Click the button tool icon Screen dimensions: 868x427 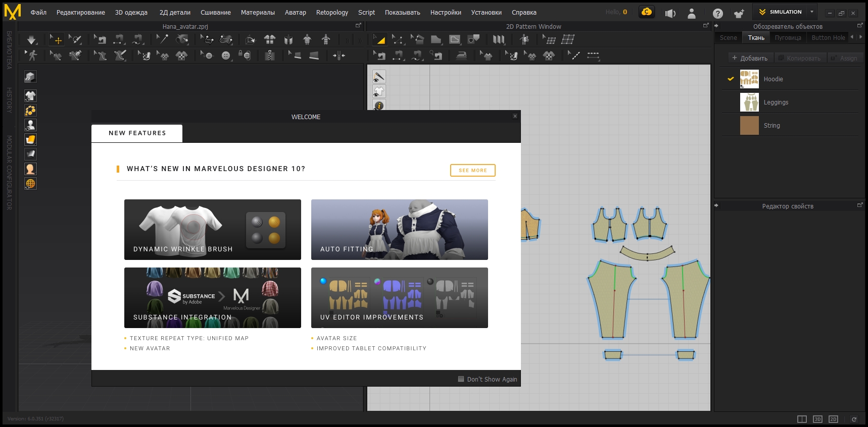pyautogui.click(x=226, y=56)
